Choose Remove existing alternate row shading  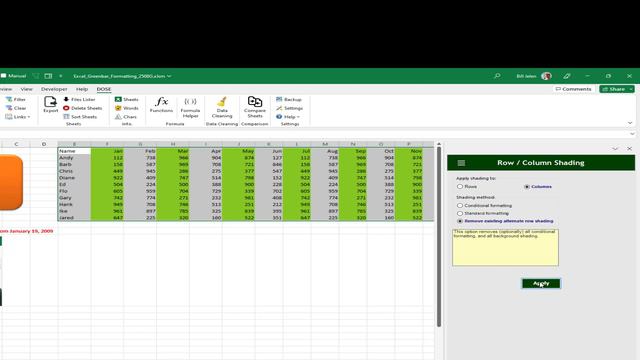[x=460, y=221]
